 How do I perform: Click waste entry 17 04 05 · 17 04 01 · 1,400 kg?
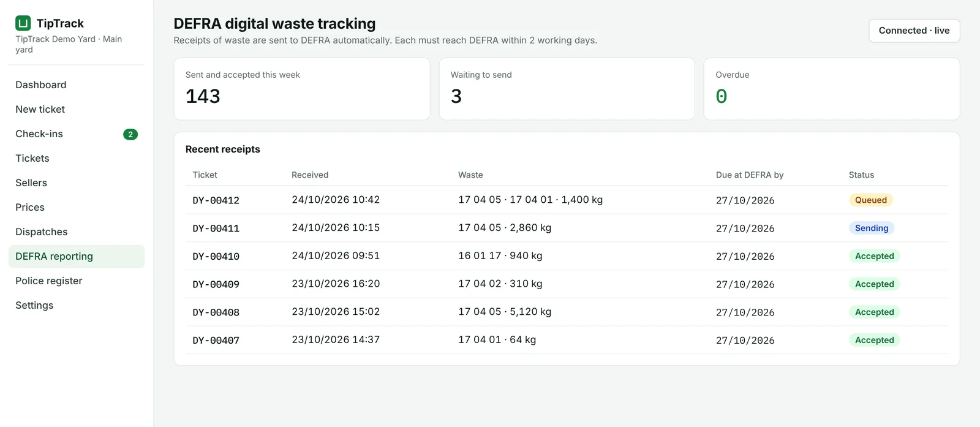[x=530, y=200]
